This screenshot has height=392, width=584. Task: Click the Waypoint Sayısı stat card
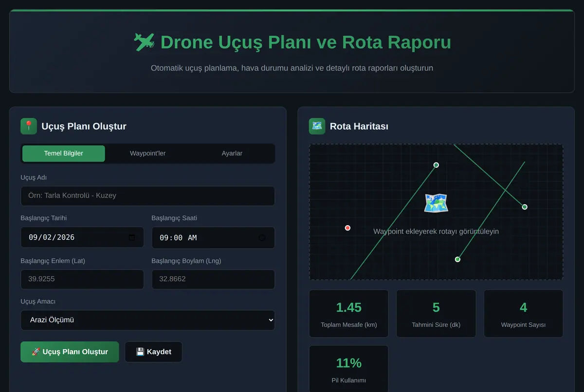[523, 314]
